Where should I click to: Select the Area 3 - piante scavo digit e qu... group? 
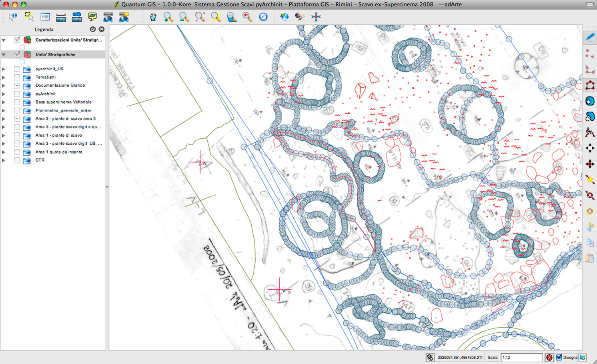pyautogui.click(x=68, y=127)
